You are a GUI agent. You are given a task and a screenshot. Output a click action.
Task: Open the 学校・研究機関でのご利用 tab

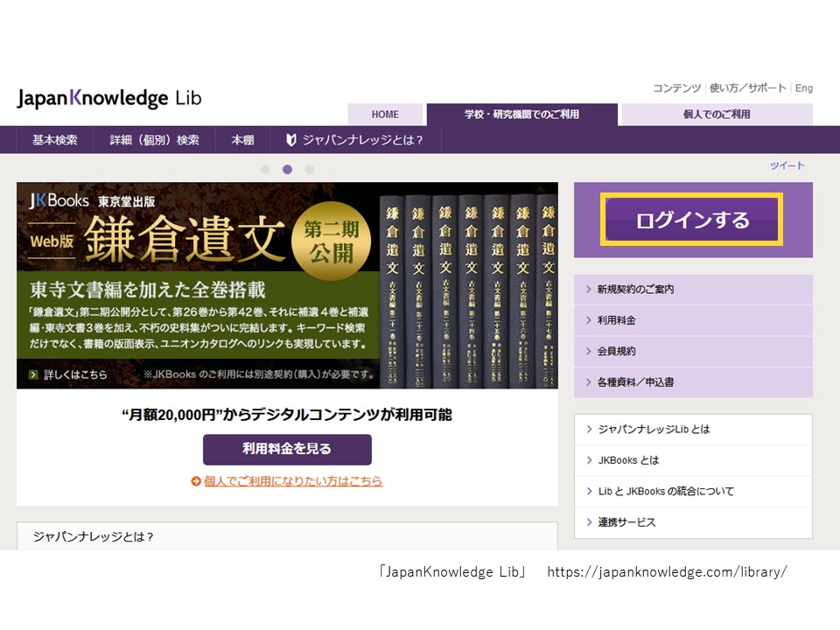click(521, 115)
